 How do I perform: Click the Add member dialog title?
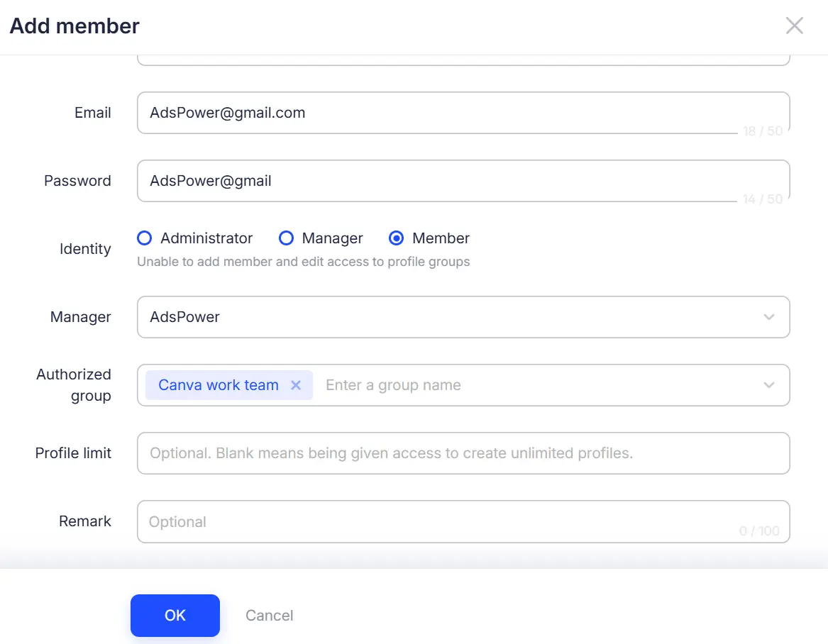(74, 26)
